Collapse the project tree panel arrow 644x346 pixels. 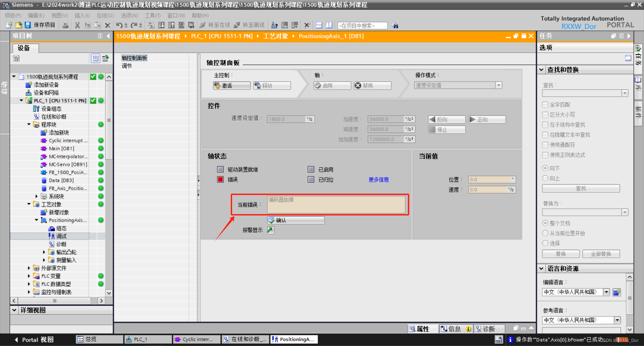point(108,36)
